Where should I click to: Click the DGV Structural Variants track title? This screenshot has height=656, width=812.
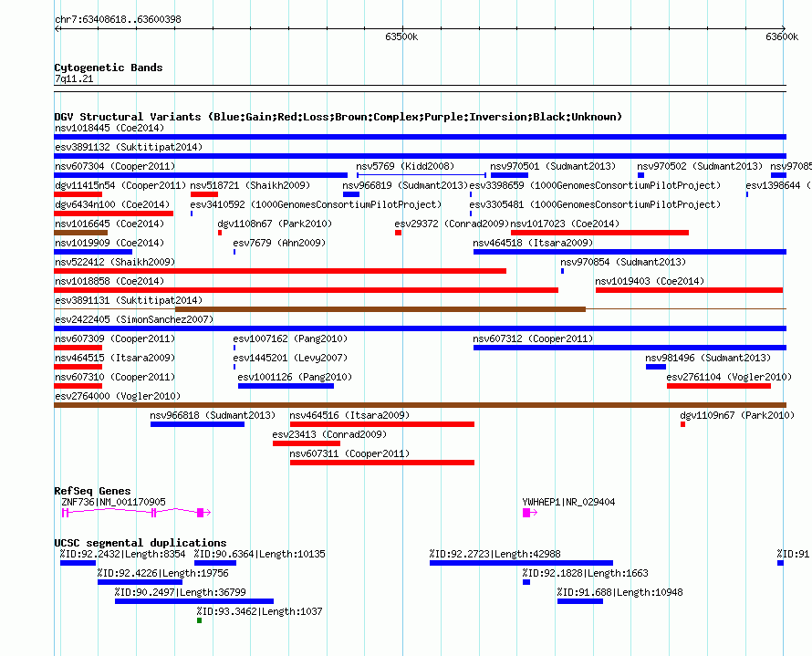click(x=338, y=117)
